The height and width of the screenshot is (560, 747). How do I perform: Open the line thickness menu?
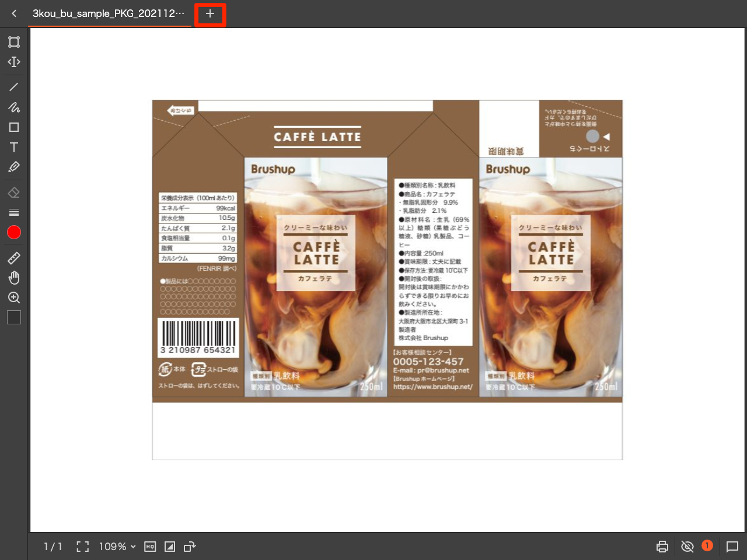click(14, 212)
